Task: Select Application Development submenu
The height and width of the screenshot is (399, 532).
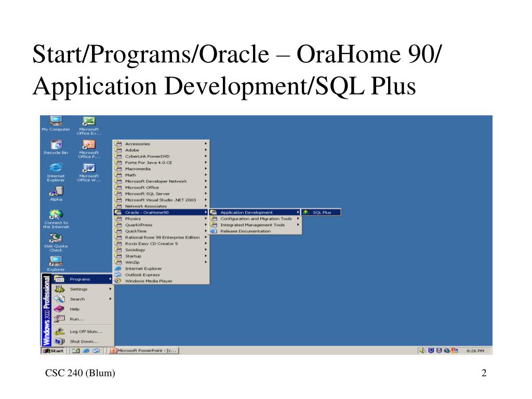Action: [x=255, y=212]
